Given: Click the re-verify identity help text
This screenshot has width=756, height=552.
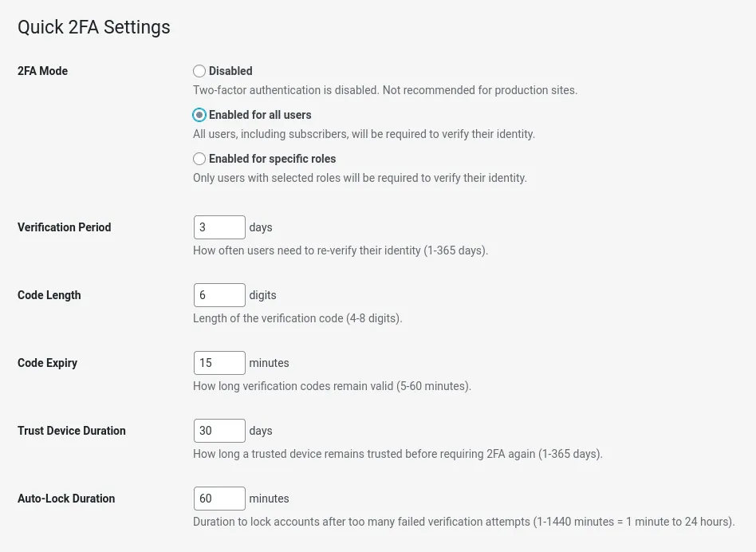Looking at the screenshot, I should (x=341, y=250).
